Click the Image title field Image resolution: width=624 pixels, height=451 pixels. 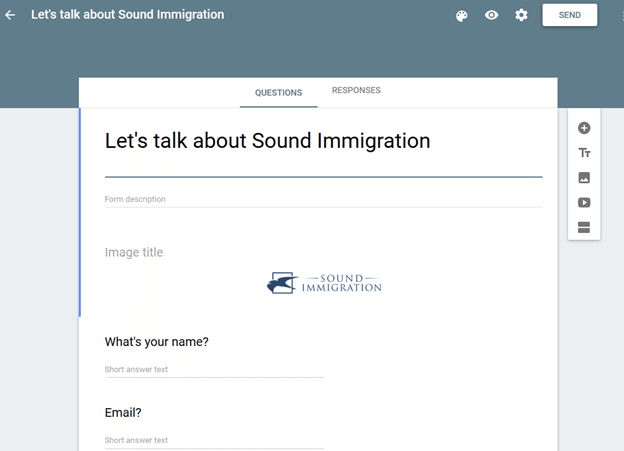click(134, 252)
